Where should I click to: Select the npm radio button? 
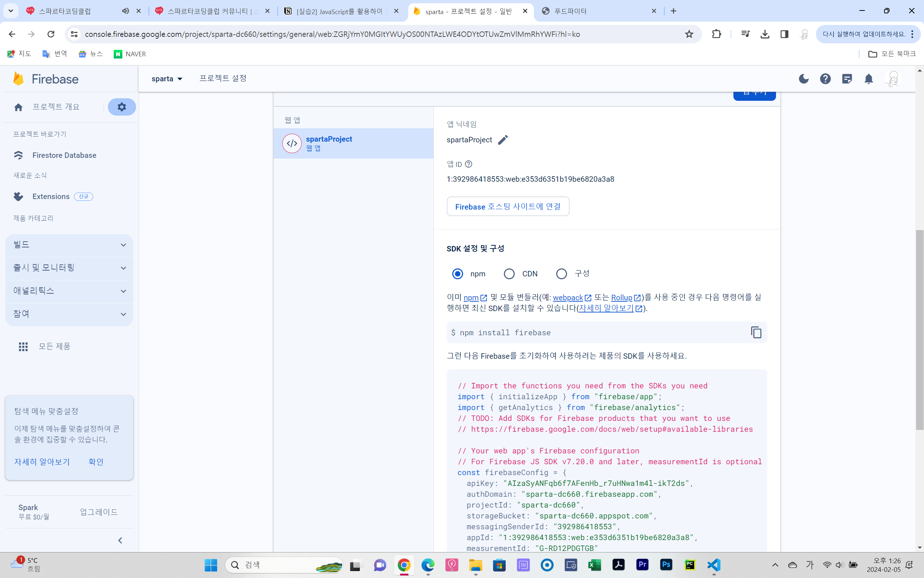tap(457, 274)
